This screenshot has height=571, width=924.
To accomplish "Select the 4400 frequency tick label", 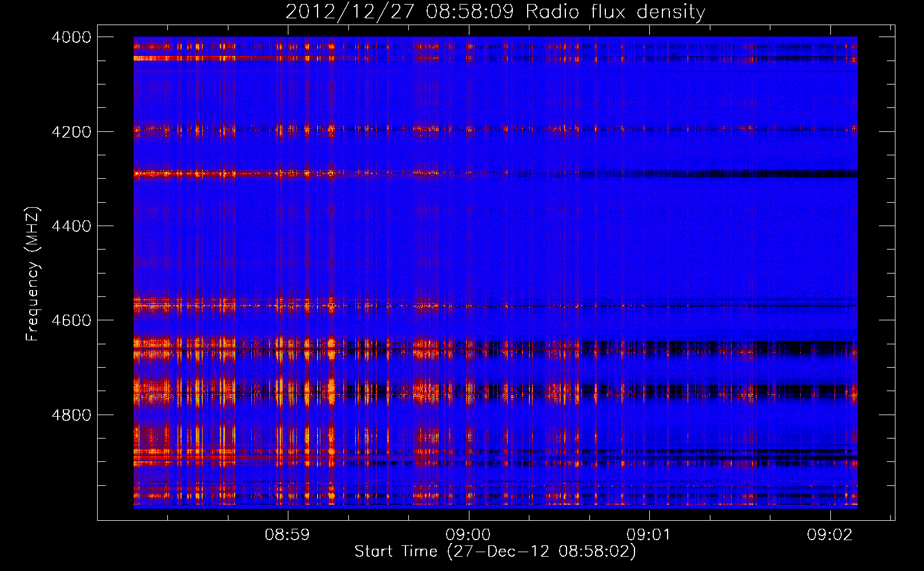I will tap(71, 226).
